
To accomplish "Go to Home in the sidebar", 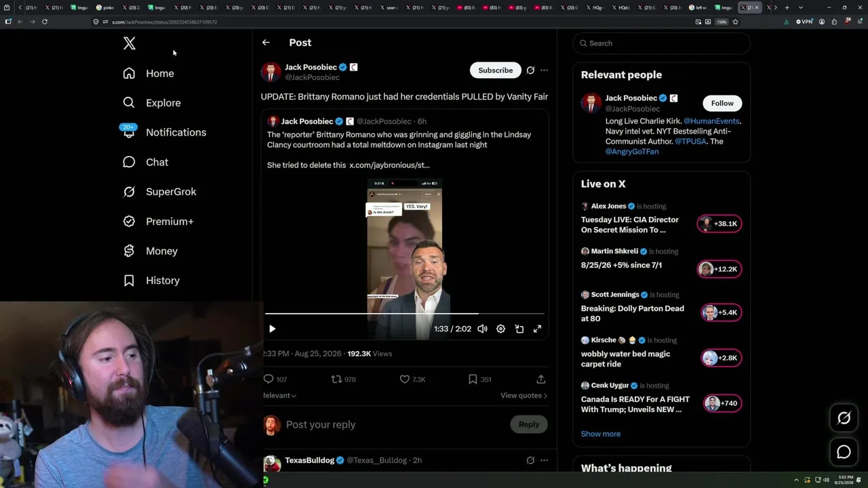I will 149,73.
